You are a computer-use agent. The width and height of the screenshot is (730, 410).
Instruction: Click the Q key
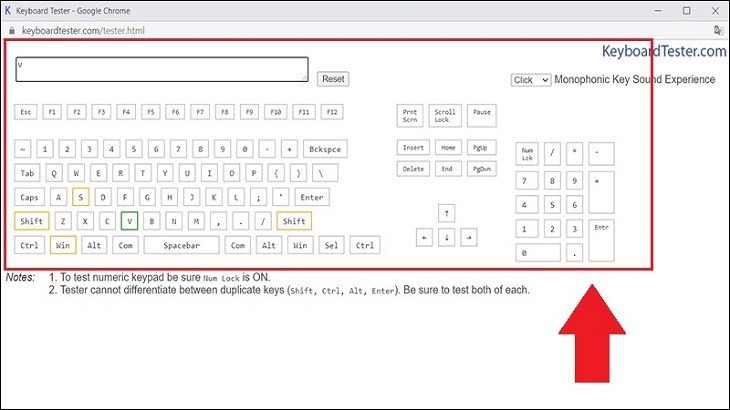(54, 173)
